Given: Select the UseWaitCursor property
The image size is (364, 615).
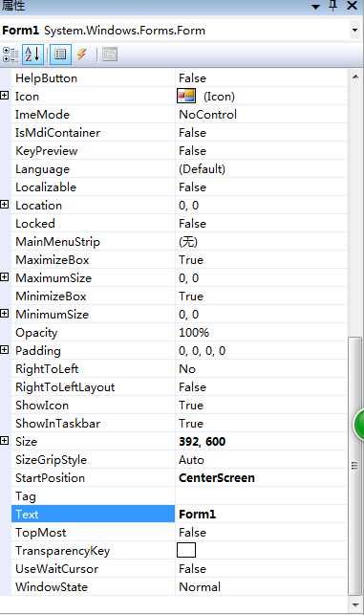Looking at the screenshot, I should tap(56, 569).
